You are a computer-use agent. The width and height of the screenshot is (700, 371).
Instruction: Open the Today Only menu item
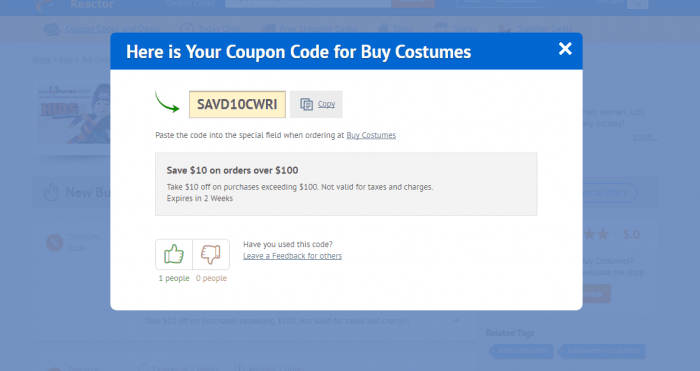(219, 29)
